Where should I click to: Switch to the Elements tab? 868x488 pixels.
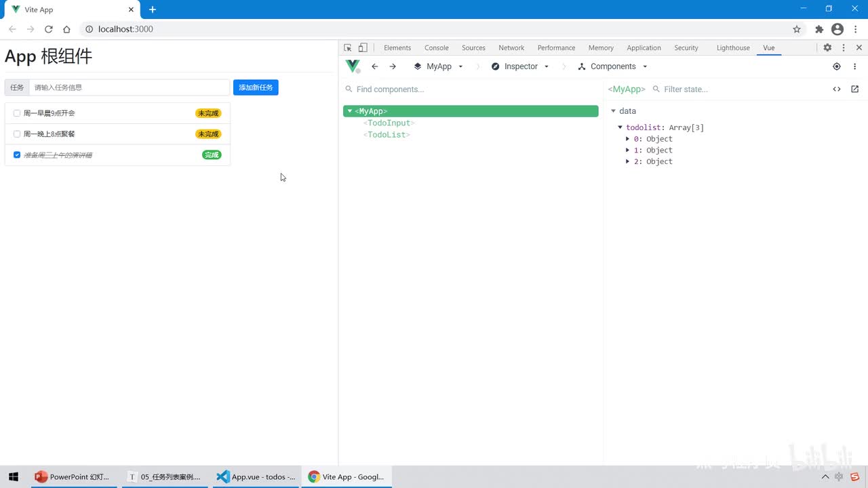(x=397, y=48)
